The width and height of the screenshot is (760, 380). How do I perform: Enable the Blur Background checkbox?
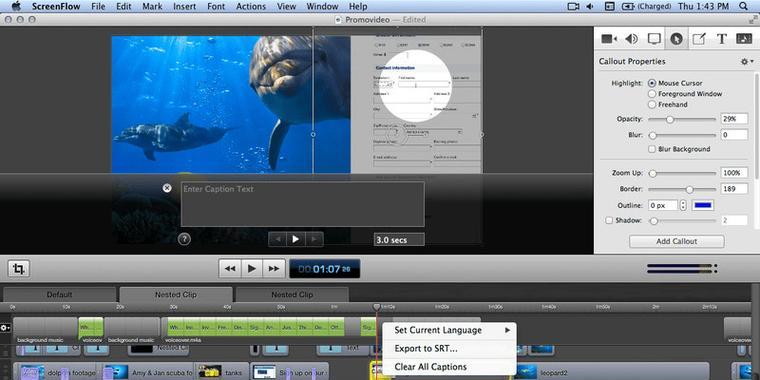(652, 149)
